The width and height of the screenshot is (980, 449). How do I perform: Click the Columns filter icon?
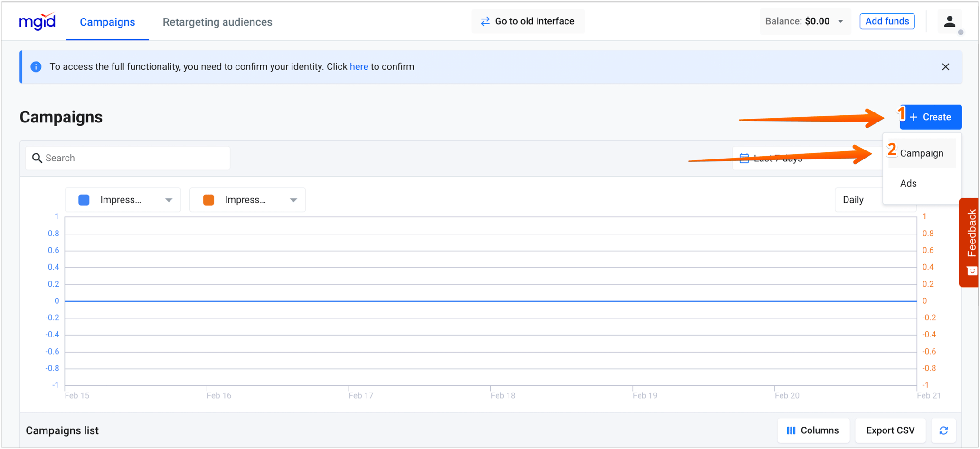pyautogui.click(x=791, y=430)
